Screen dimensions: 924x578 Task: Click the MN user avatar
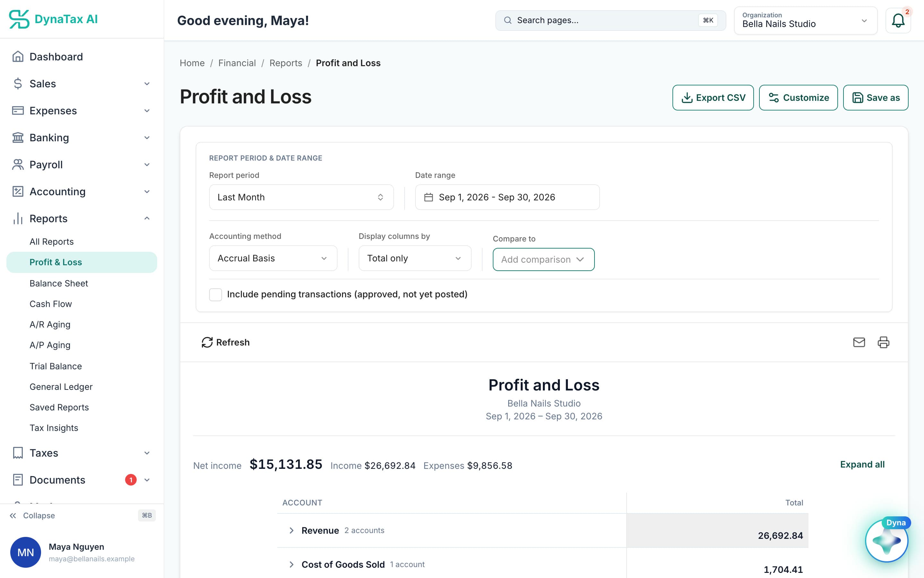click(26, 552)
